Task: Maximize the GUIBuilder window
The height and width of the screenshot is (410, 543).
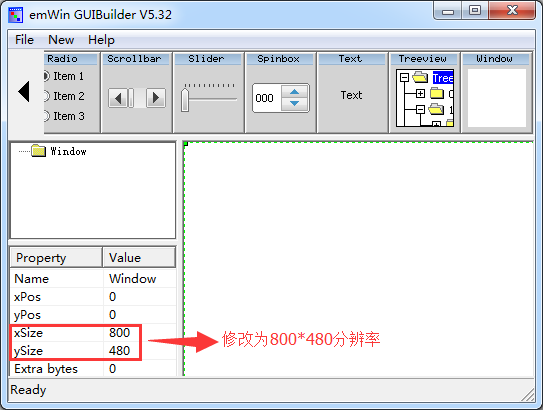Action: point(475,11)
